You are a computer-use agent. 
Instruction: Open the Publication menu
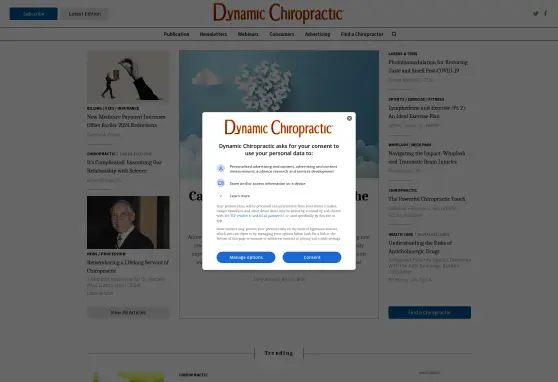tap(176, 34)
